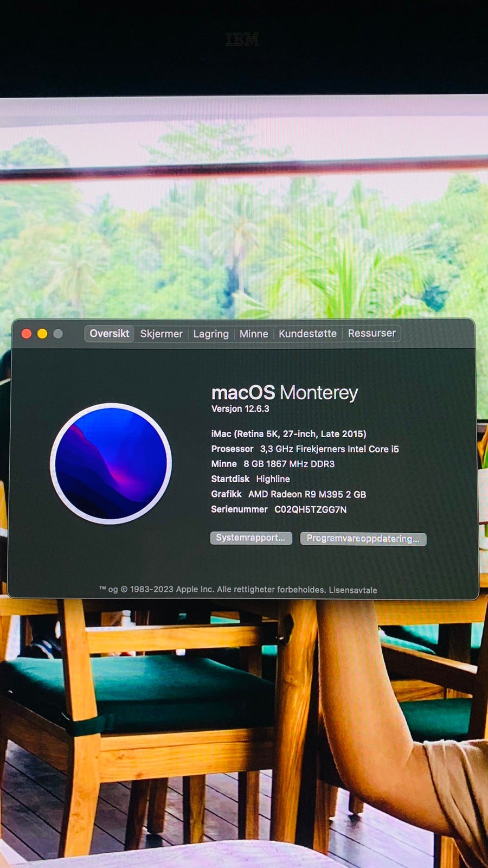This screenshot has width=488, height=868.
Task: Click the AMD Radeon R9 M395 2 GB value
Action: click(x=307, y=494)
